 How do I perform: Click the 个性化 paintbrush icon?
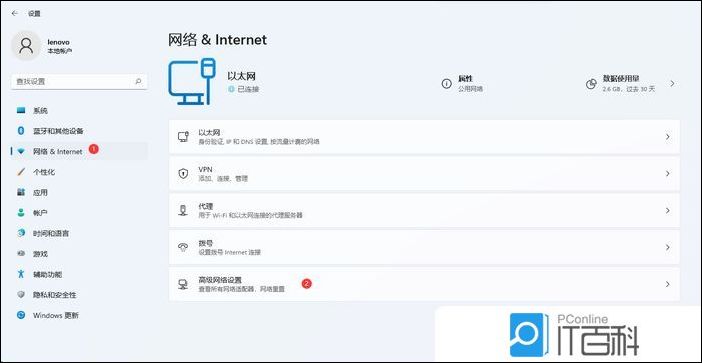[21, 172]
